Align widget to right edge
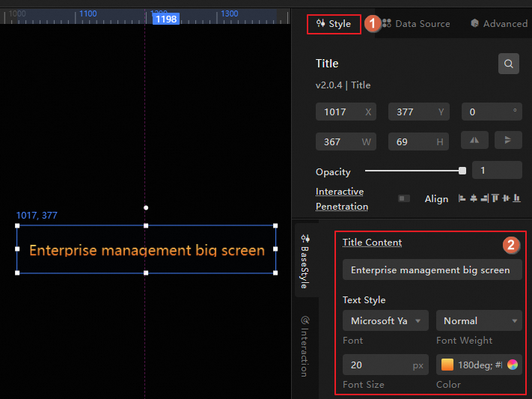Image resolution: width=532 pixels, height=399 pixels. pyautogui.click(x=485, y=198)
